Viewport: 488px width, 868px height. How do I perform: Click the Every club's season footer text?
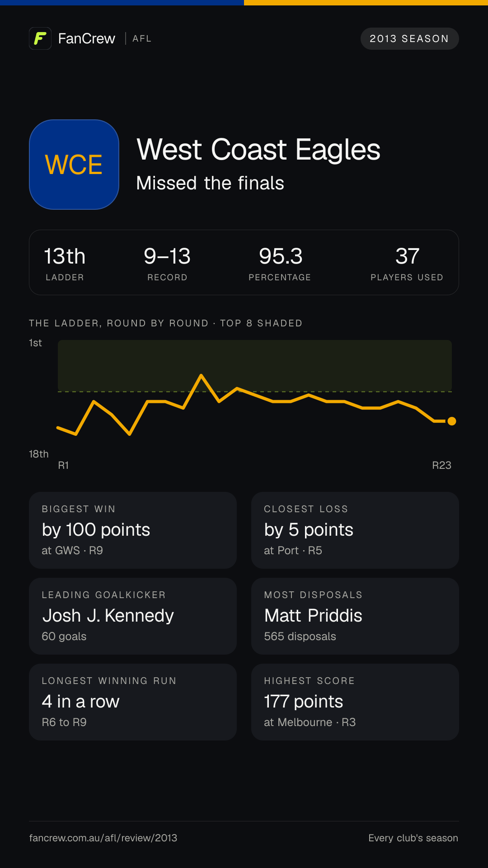[x=413, y=838]
